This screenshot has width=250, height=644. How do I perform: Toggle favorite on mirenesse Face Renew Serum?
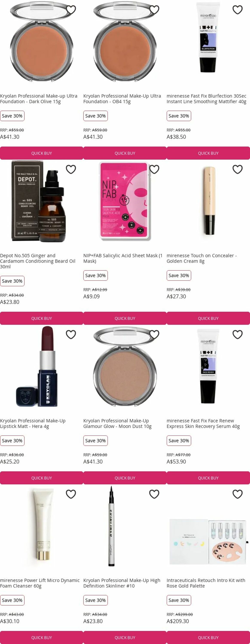(x=238, y=334)
